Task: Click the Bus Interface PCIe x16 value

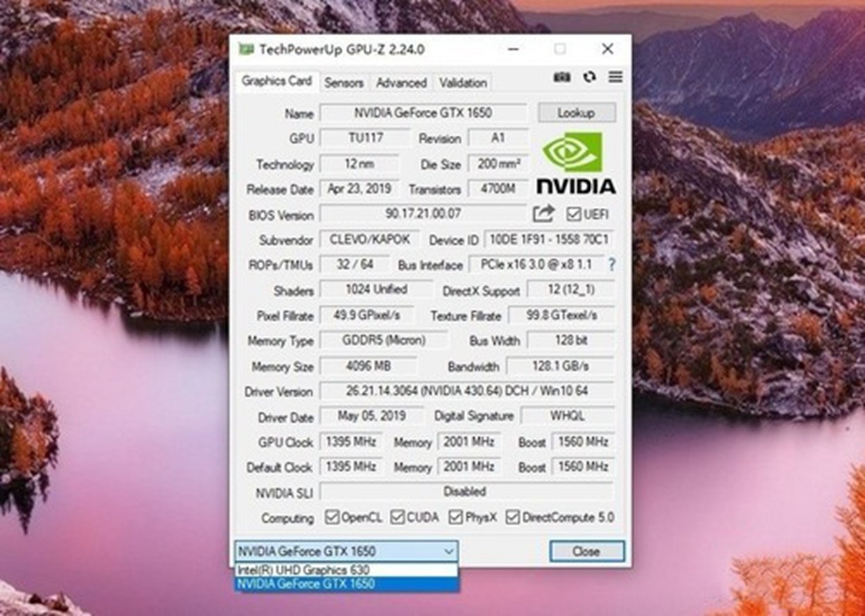Action: pyautogui.click(x=536, y=265)
